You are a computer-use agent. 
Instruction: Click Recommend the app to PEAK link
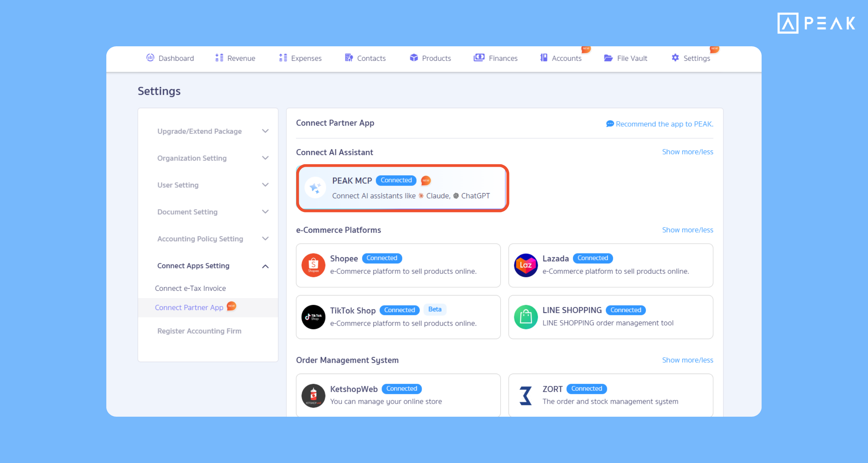[x=664, y=124]
